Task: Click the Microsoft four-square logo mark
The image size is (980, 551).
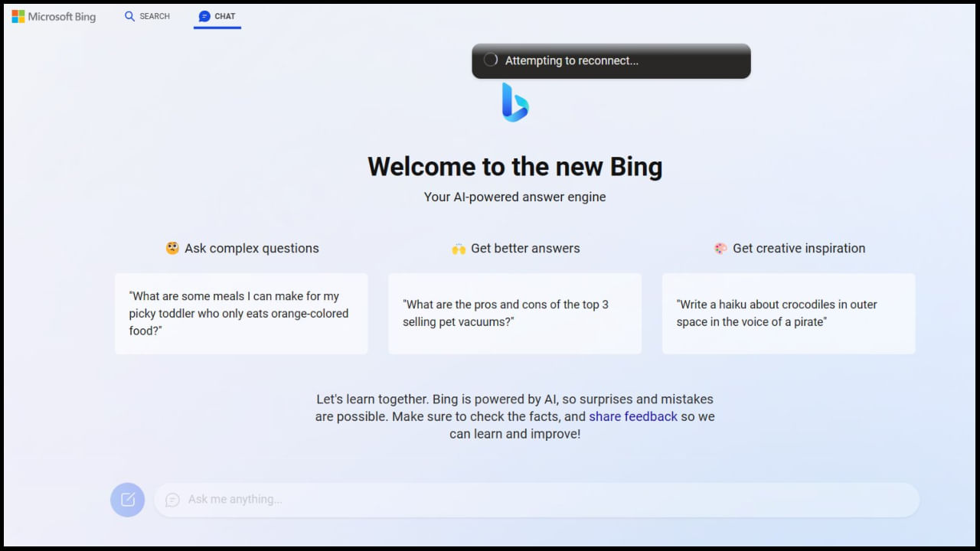Action: (x=17, y=16)
